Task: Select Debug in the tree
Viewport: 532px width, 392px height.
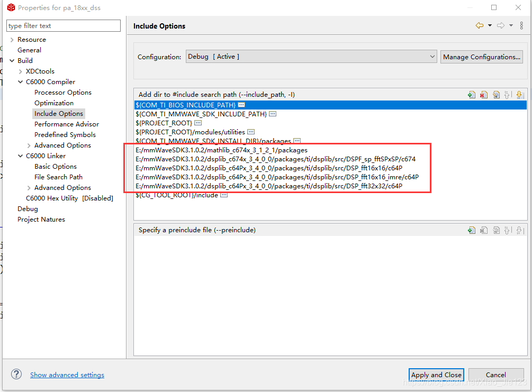Action: (28, 209)
